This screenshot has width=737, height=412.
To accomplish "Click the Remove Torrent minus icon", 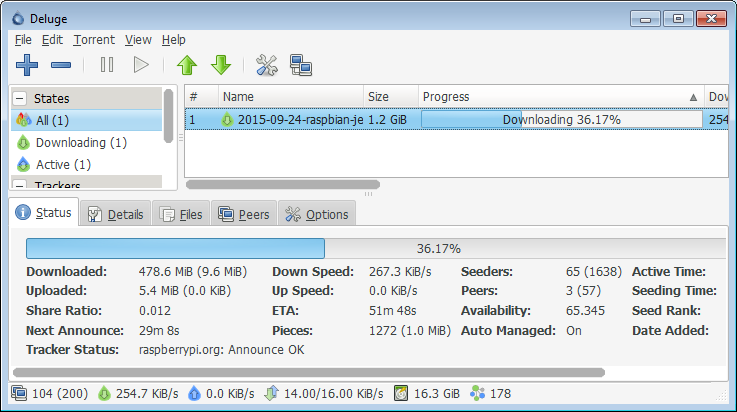I will pyautogui.click(x=61, y=65).
